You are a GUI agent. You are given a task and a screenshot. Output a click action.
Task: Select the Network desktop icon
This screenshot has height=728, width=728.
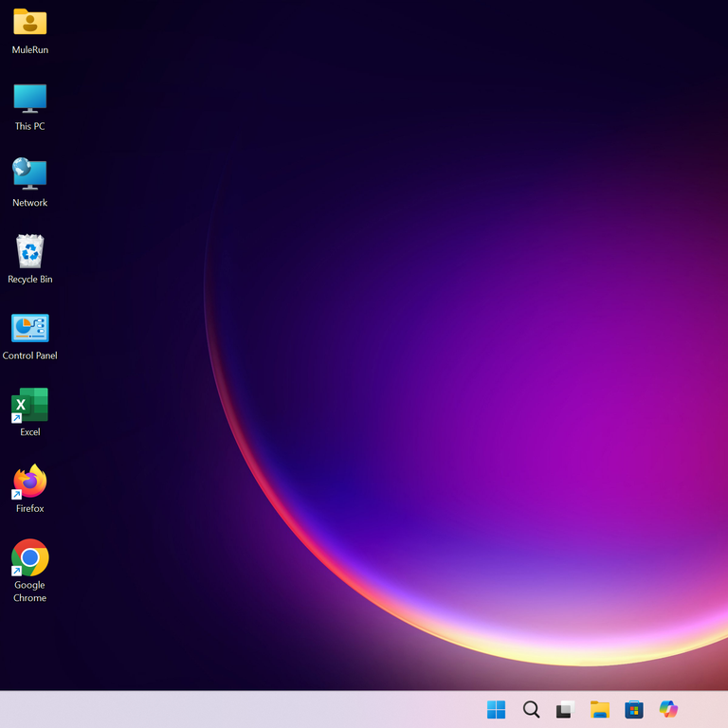coord(29,174)
